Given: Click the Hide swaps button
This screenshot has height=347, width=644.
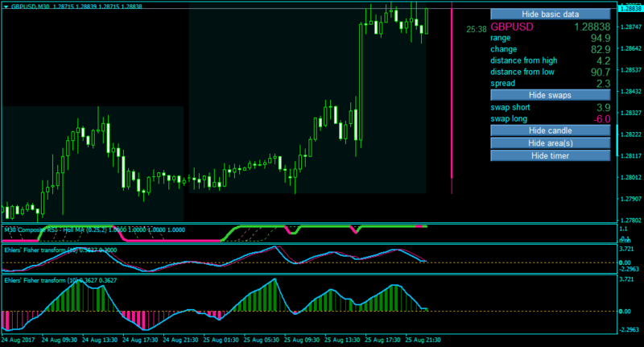Looking at the screenshot, I should [x=550, y=95].
